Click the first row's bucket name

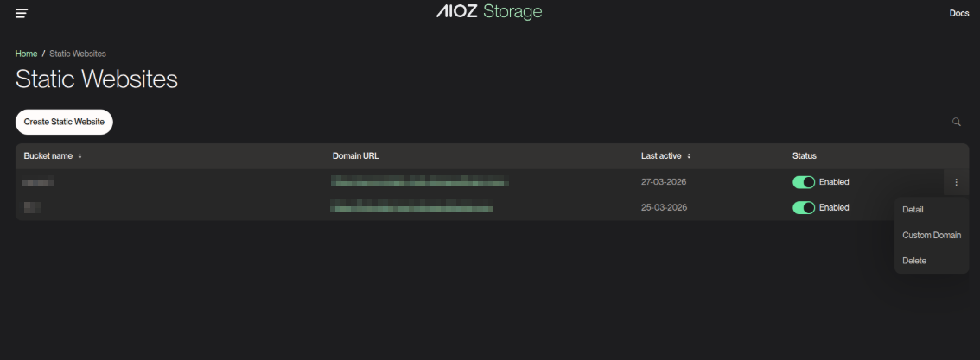[x=38, y=182]
